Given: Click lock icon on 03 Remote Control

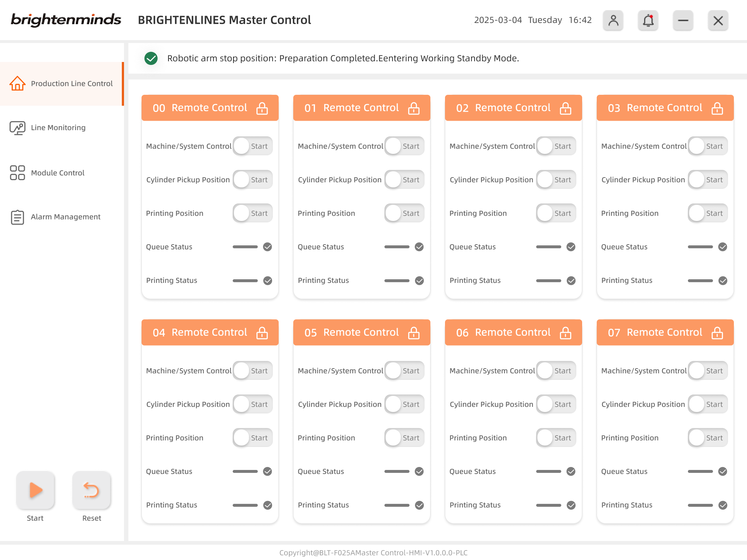Looking at the screenshot, I should click(717, 108).
